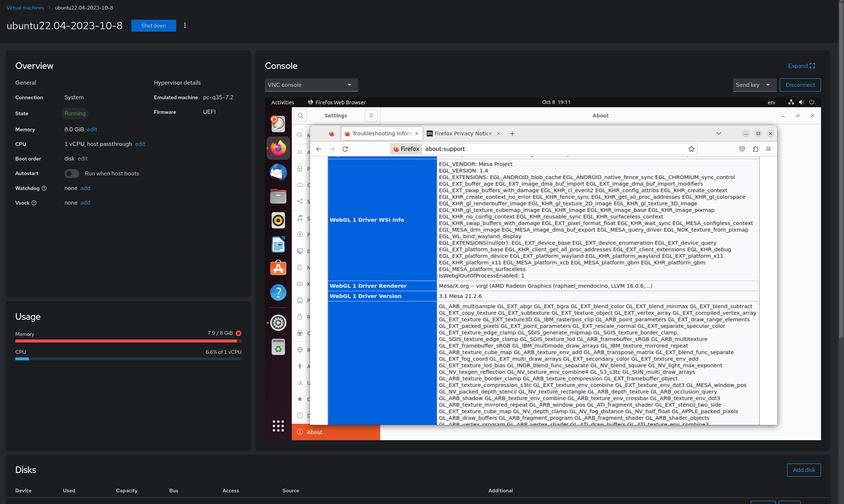Click the Firefox reload page icon
The image size is (844, 504).
point(345,149)
